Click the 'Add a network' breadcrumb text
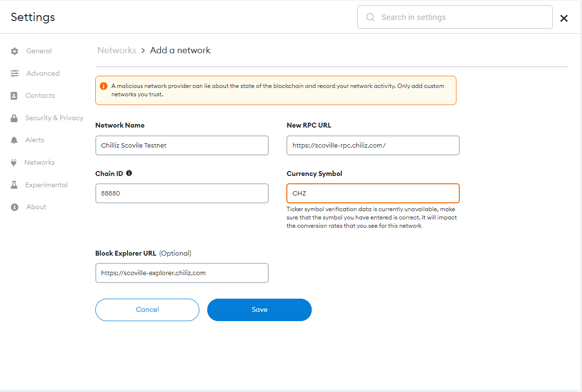Viewport: 582px width, 392px height. tap(180, 50)
